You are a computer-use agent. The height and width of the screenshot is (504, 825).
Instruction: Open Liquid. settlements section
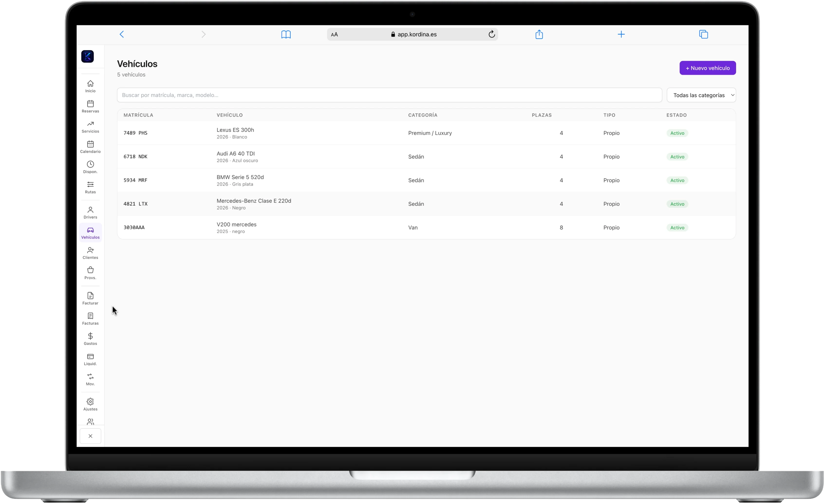coord(90,359)
